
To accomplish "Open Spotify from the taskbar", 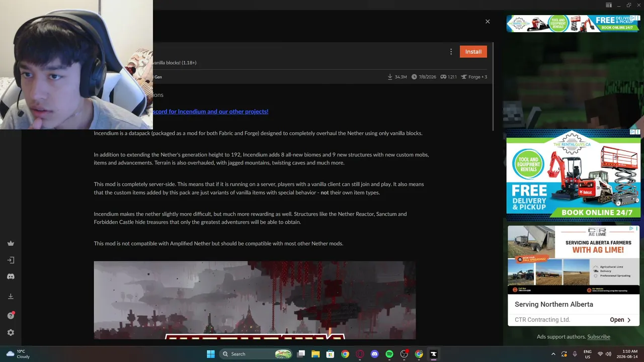I will (389, 354).
